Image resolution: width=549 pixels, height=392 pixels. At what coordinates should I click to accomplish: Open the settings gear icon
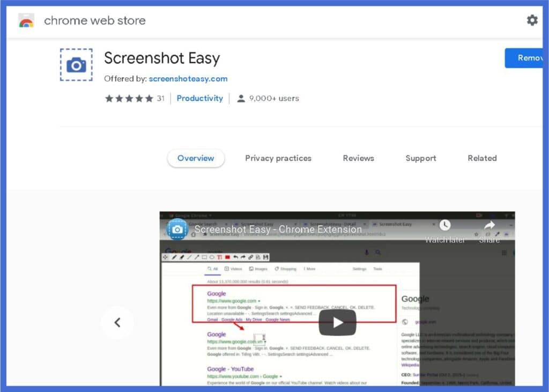(532, 20)
